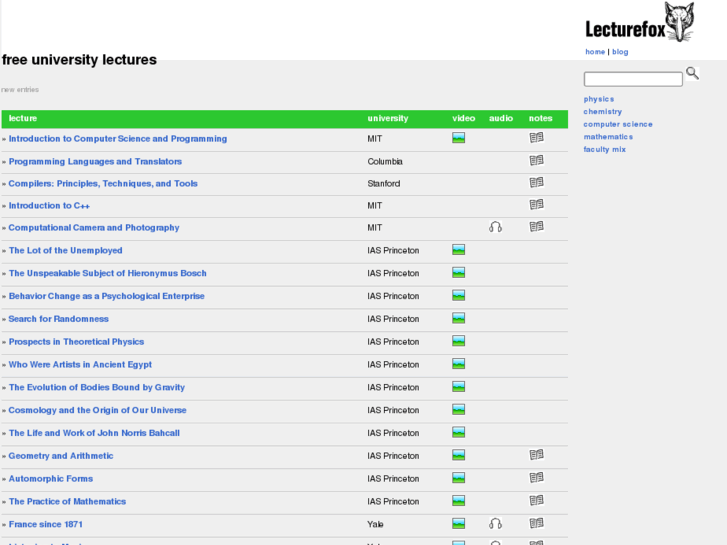Watch video for France since 1871
This screenshot has height=545, width=727.
(458, 523)
